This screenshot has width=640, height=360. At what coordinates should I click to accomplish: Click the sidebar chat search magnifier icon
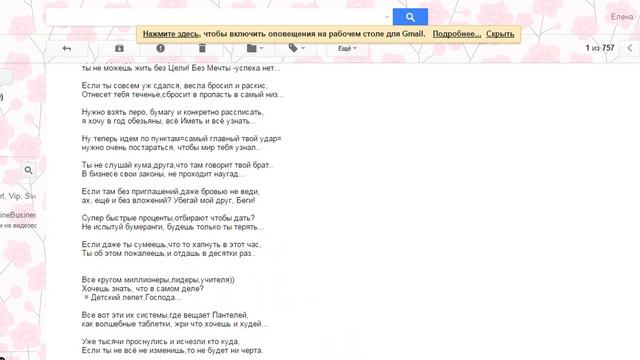pos(28,170)
